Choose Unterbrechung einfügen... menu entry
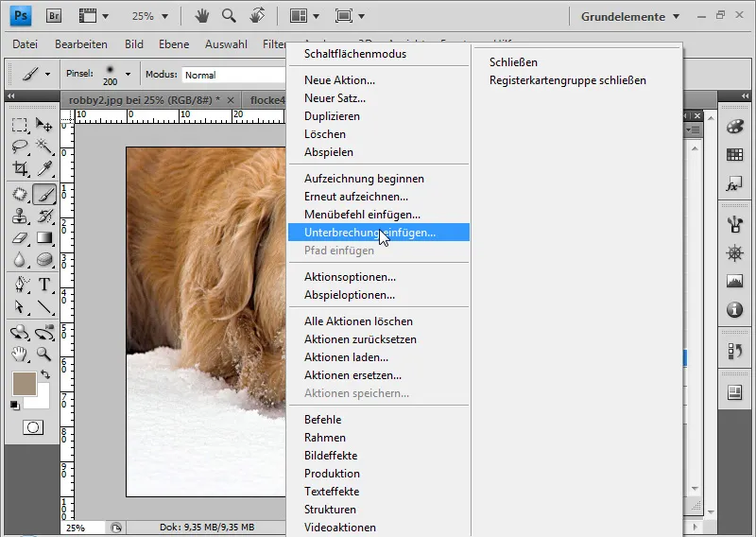 [379, 233]
